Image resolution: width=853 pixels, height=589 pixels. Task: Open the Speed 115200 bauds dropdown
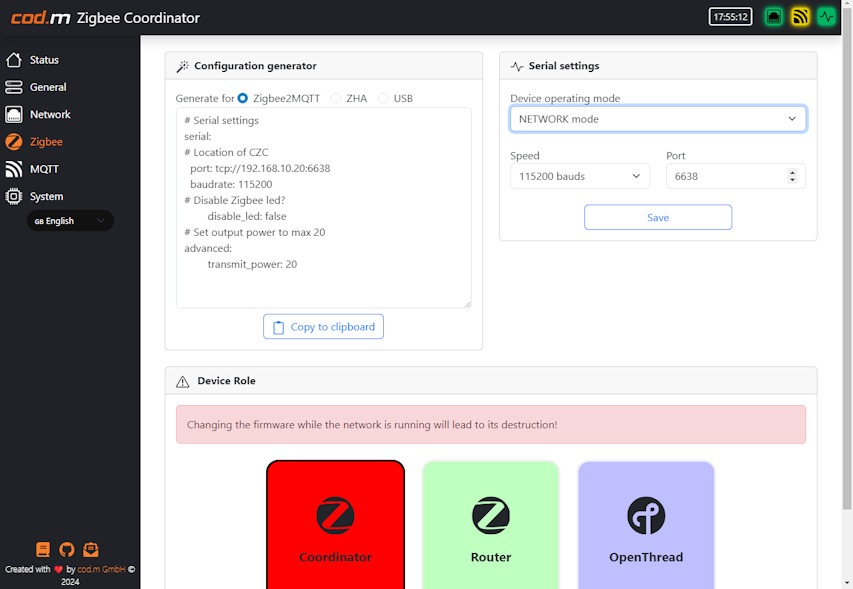580,176
